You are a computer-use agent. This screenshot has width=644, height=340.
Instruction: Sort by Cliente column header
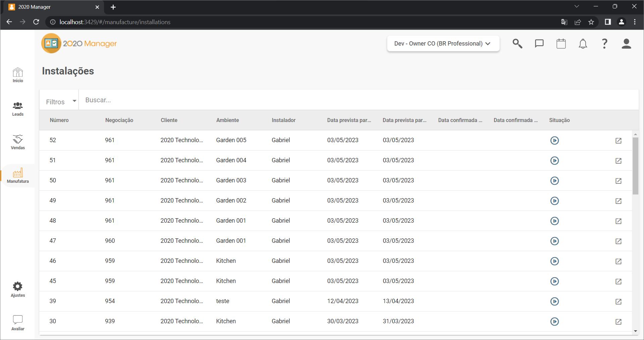click(169, 120)
